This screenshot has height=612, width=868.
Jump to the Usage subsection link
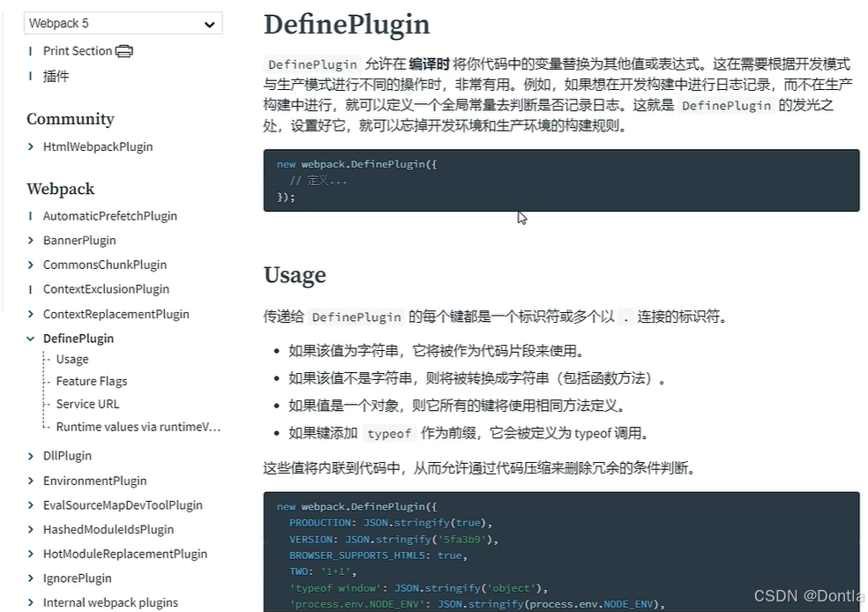pyautogui.click(x=72, y=359)
